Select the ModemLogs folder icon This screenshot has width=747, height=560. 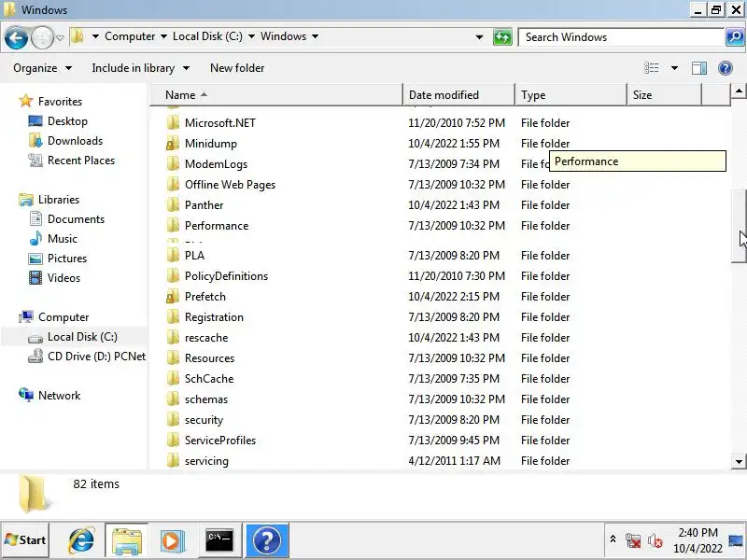pyautogui.click(x=173, y=164)
